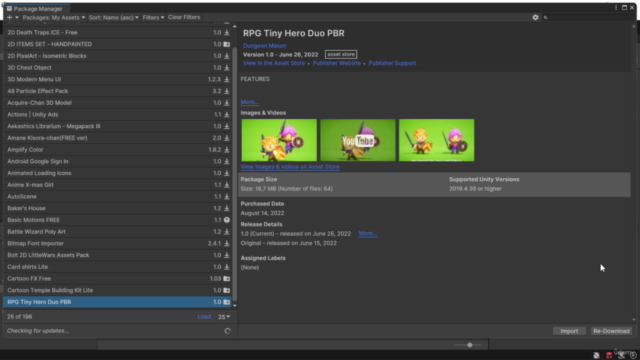Open the Dungeon Mason publisher link
640x360 pixels.
(x=264, y=46)
